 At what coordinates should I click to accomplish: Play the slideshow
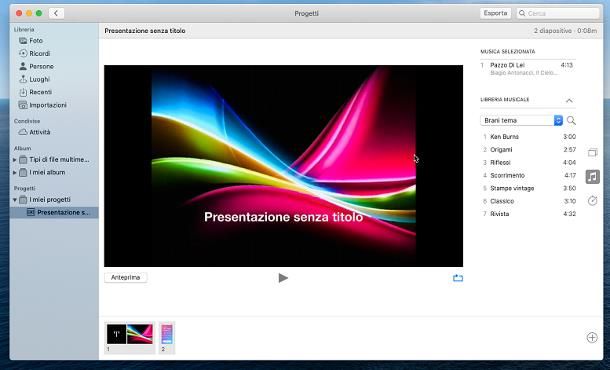click(x=283, y=278)
